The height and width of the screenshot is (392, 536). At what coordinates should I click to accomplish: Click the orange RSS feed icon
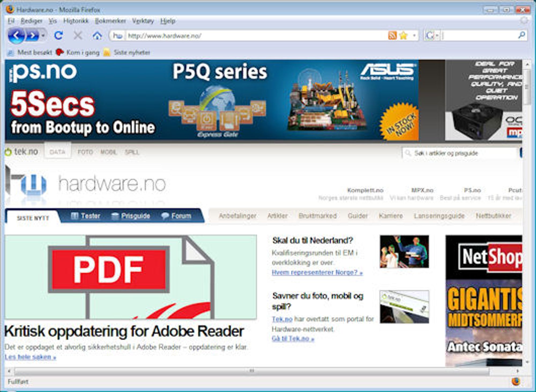(392, 36)
